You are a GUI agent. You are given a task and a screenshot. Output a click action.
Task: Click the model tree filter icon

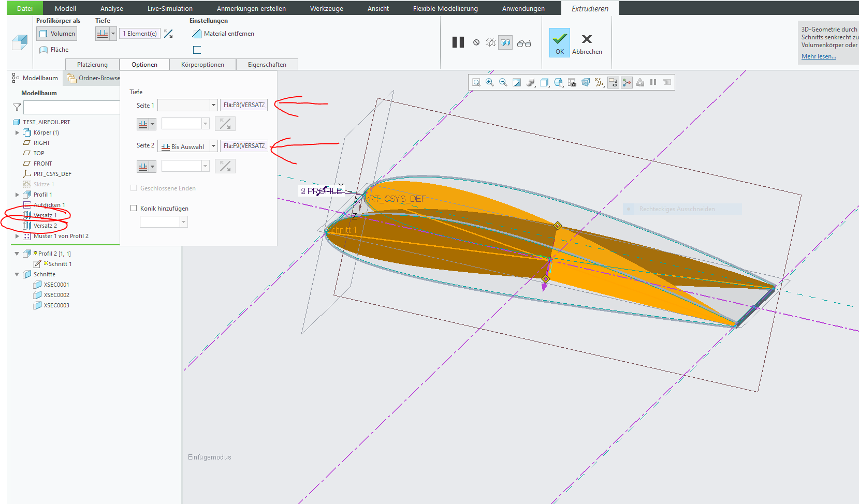coord(17,107)
